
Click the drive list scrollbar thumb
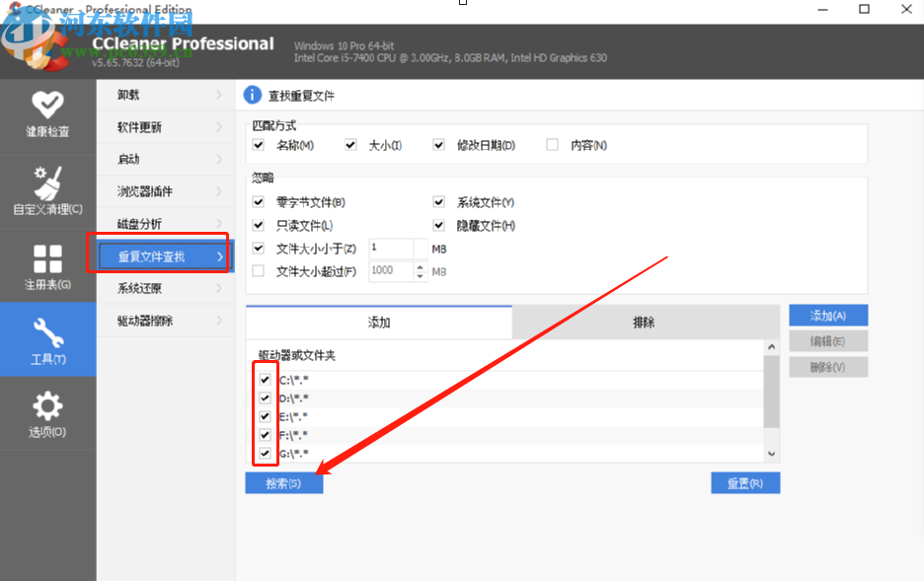click(x=771, y=392)
